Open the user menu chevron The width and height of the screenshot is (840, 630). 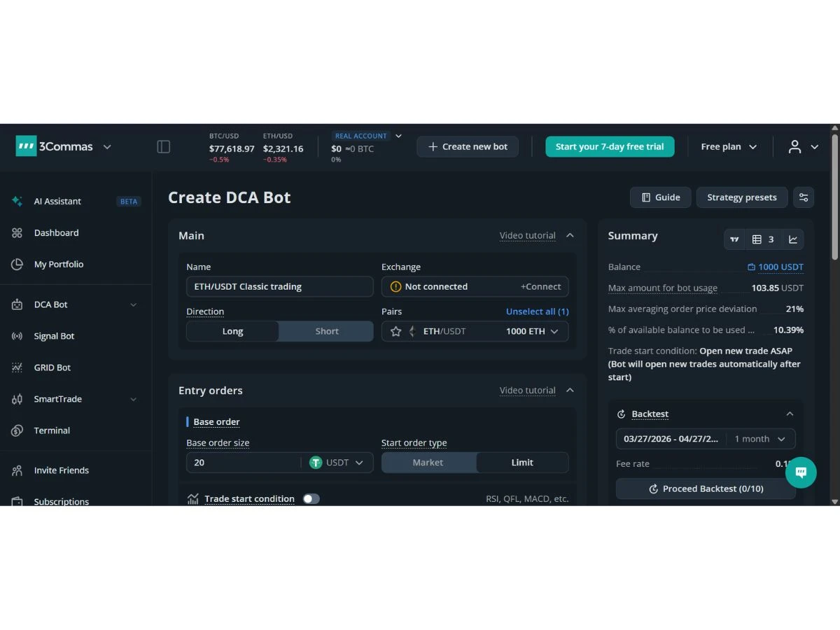(x=814, y=147)
